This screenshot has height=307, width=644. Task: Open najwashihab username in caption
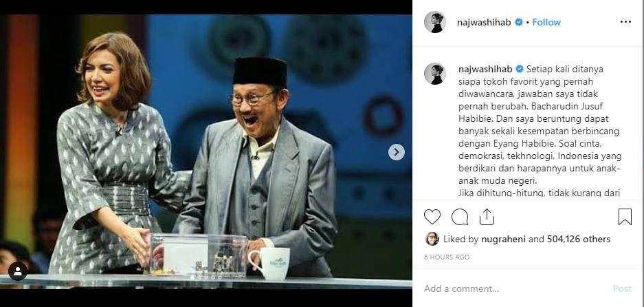[x=485, y=69]
